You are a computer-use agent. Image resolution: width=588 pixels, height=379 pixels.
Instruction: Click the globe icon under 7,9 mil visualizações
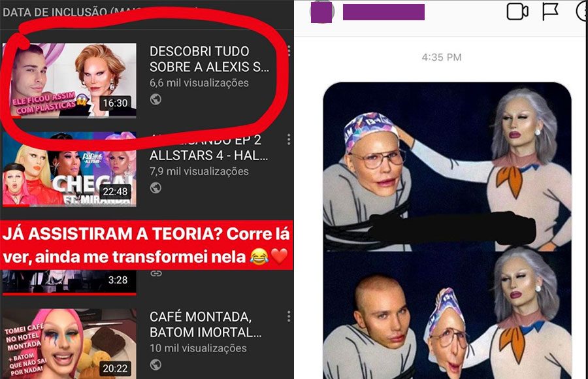click(x=155, y=188)
